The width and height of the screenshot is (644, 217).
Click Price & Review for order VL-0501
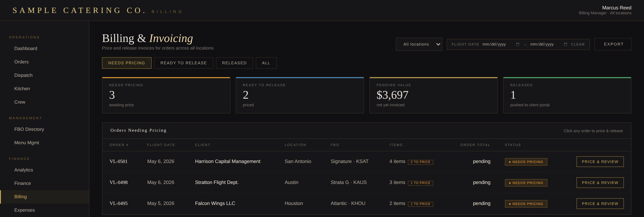click(x=600, y=162)
